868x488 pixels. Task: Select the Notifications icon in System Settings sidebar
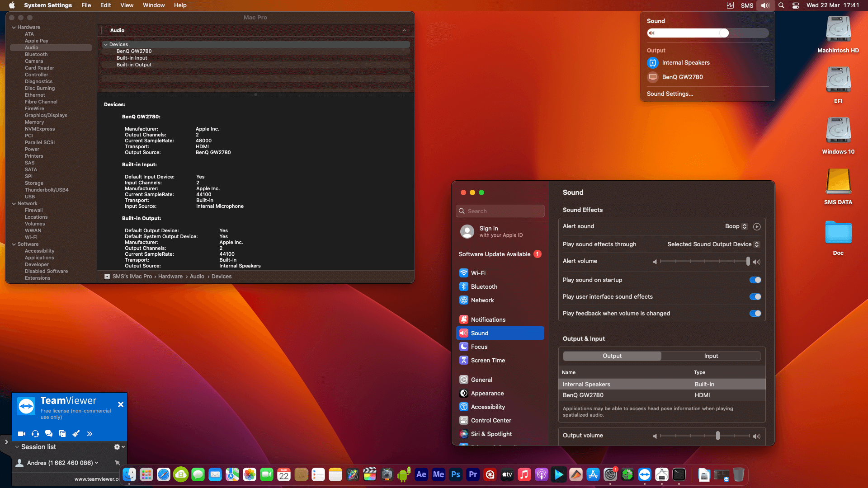coord(464,319)
